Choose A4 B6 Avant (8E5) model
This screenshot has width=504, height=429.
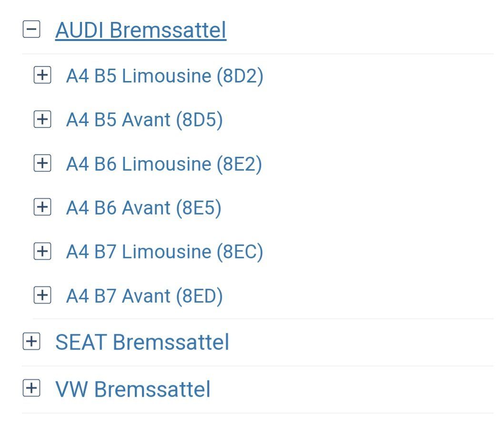(x=143, y=208)
